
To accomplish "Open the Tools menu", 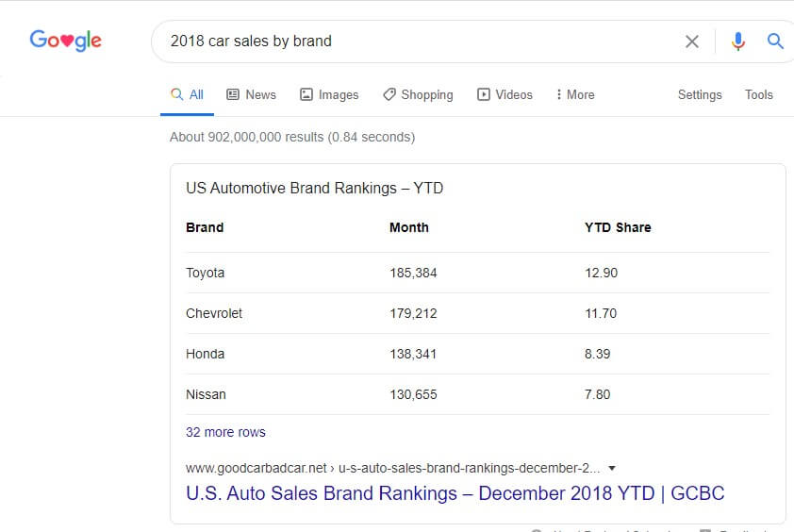I will pyautogui.click(x=758, y=94).
